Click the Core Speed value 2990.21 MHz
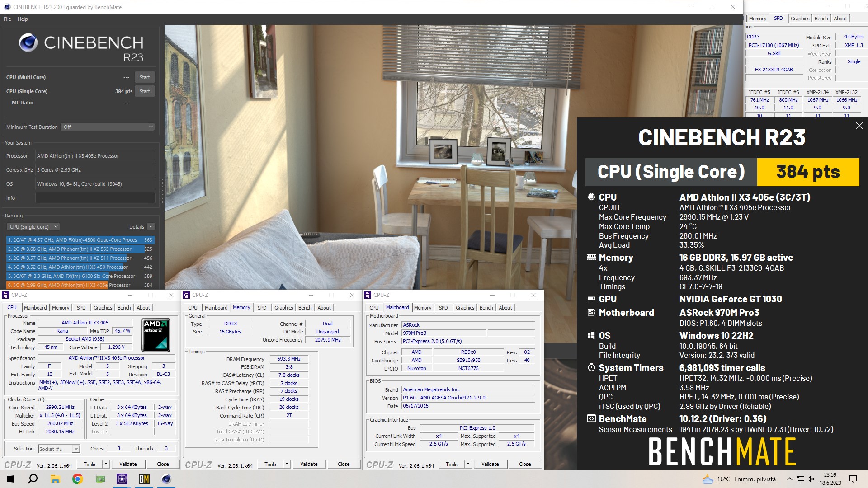This screenshot has width=868, height=488. coord(60,407)
